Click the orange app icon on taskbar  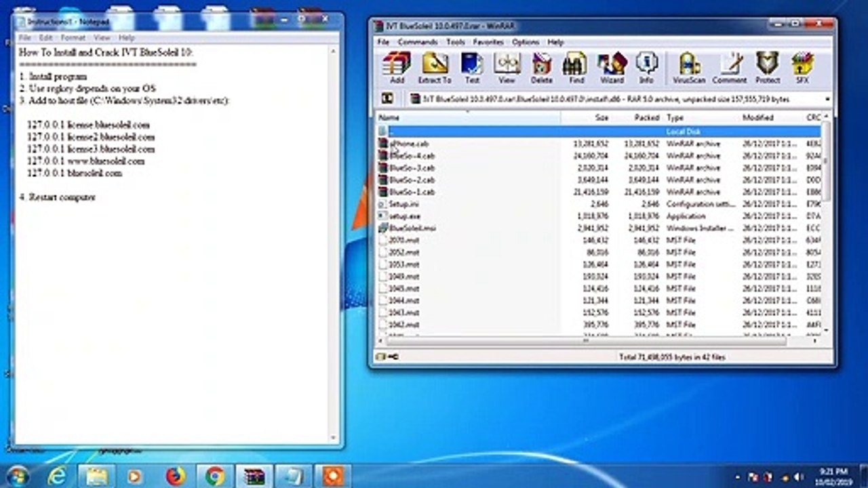[333, 476]
